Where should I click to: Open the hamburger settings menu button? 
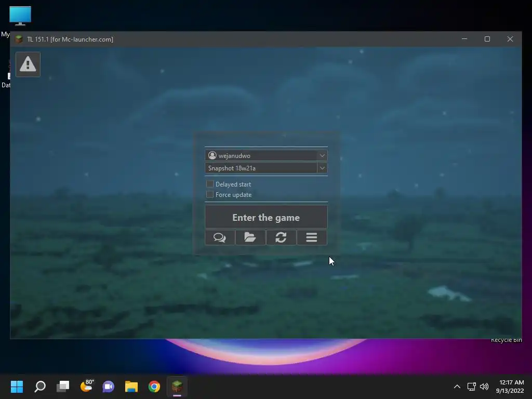pyautogui.click(x=312, y=237)
